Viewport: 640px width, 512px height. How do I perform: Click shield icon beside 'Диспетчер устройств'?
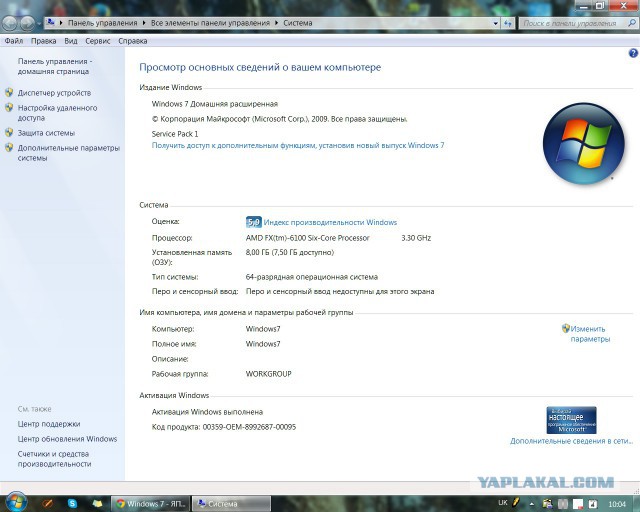9,92
